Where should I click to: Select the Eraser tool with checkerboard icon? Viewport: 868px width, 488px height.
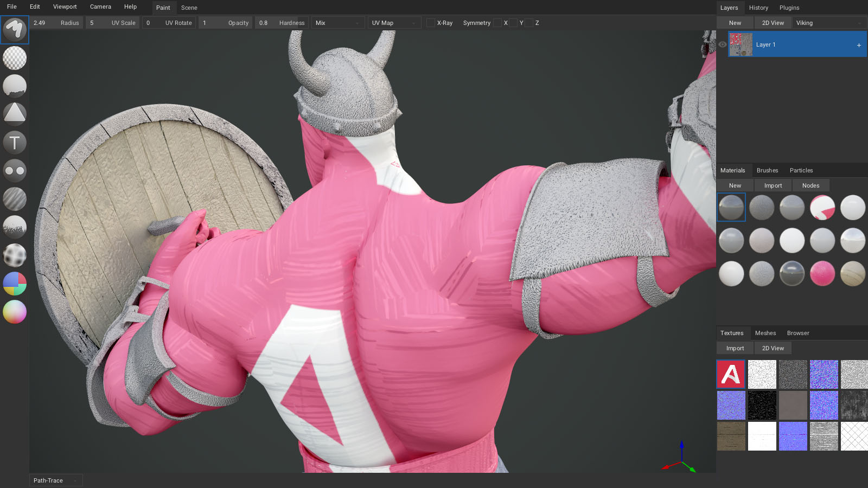pyautogui.click(x=15, y=58)
